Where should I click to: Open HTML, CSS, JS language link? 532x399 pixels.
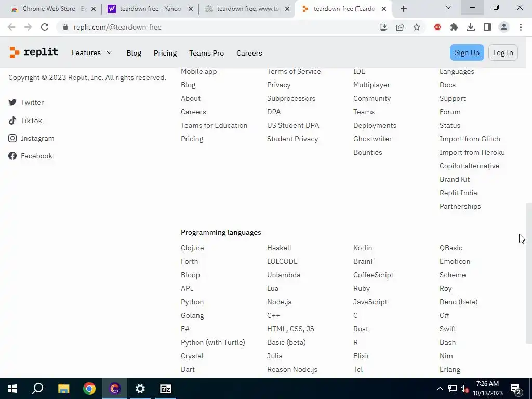[x=290, y=329]
